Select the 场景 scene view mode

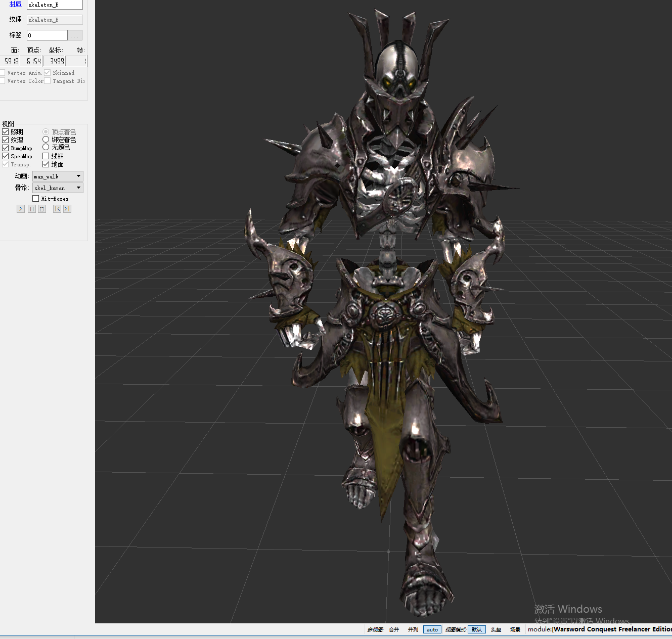[x=515, y=629]
